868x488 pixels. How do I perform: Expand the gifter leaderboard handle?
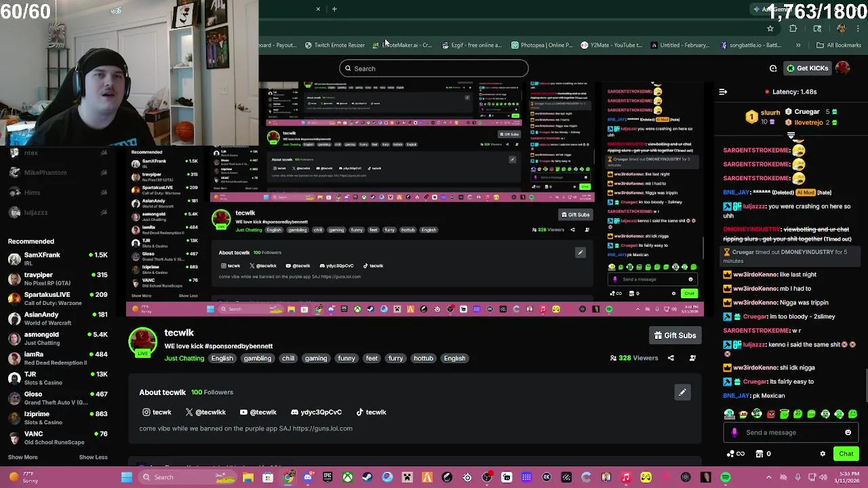click(791, 136)
